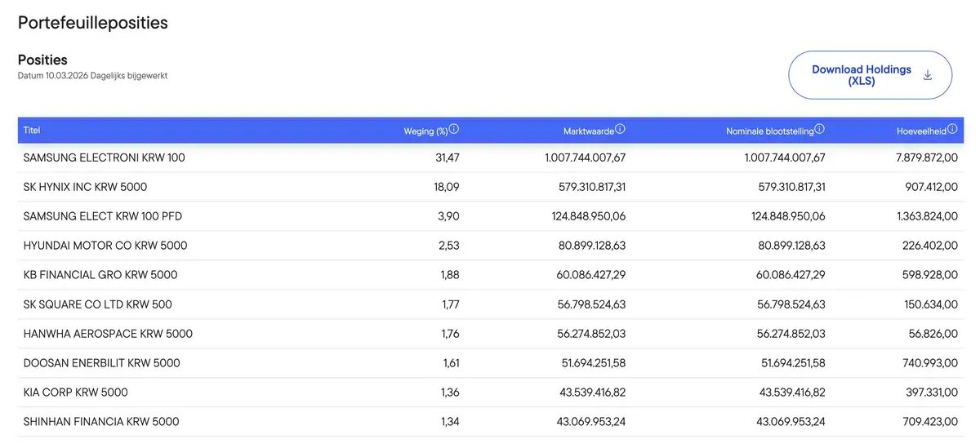Select KB FINANCIAL GRO KRW 5000 title
980x448 pixels.
pyautogui.click(x=100, y=275)
